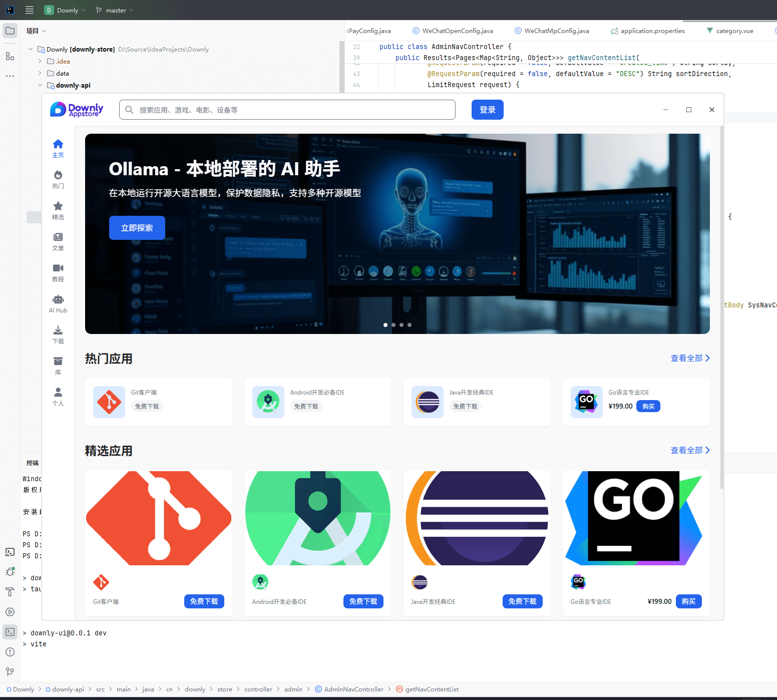Open the Structure tool window icon

(x=10, y=56)
